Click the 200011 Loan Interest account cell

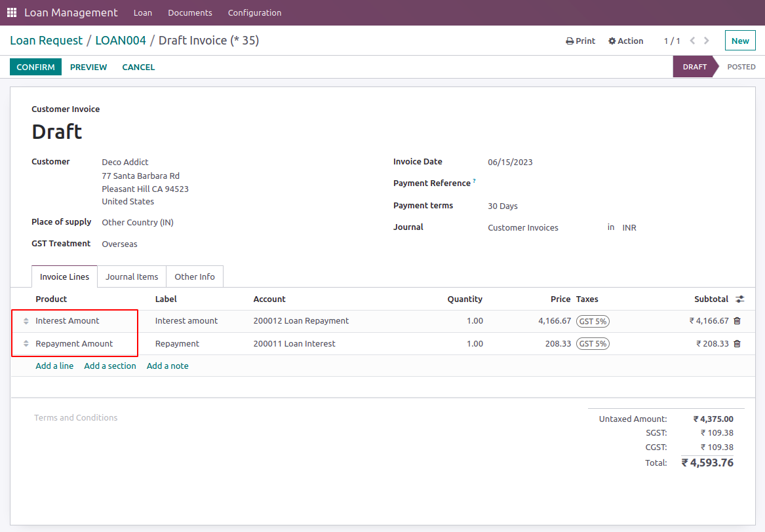tap(294, 344)
